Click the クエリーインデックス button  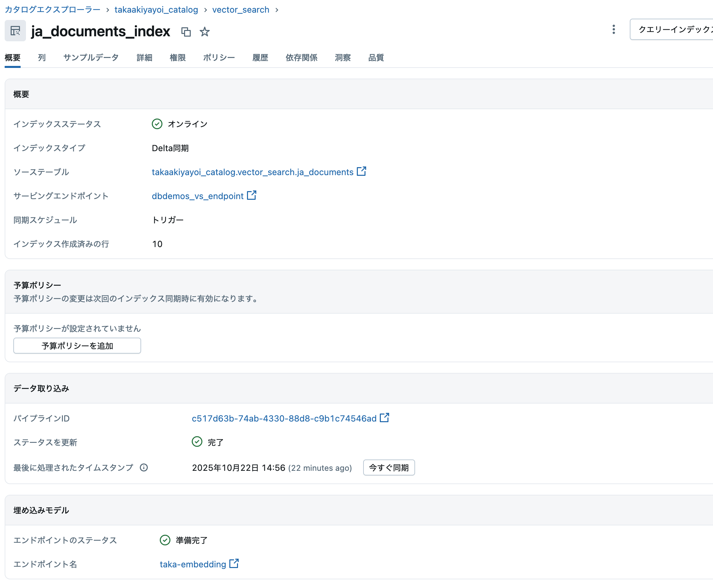coord(674,30)
